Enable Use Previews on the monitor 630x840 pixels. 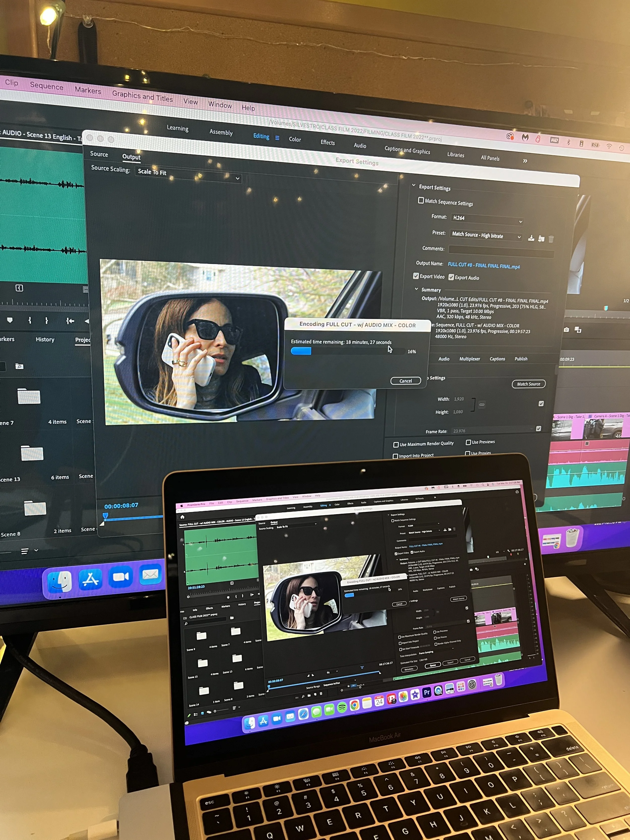(x=468, y=442)
